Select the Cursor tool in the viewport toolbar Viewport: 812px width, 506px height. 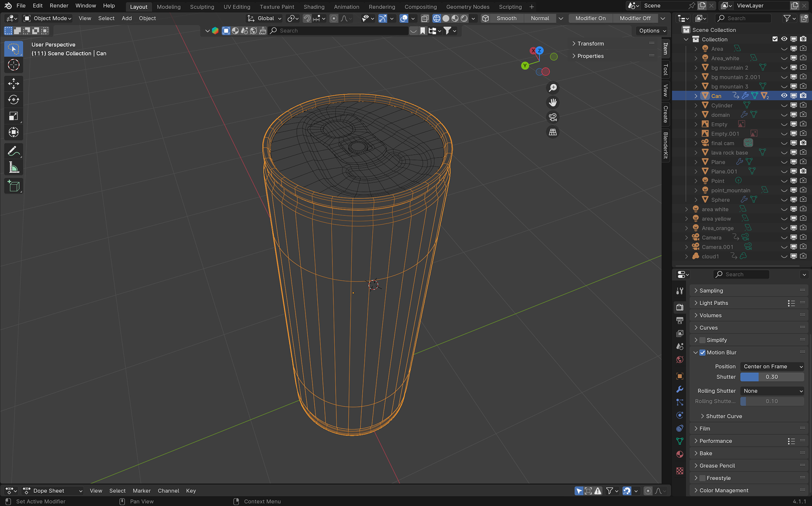pos(14,65)
